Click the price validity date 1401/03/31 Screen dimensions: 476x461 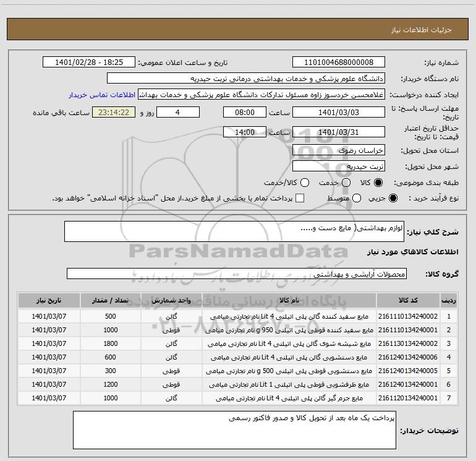[339, 132]
